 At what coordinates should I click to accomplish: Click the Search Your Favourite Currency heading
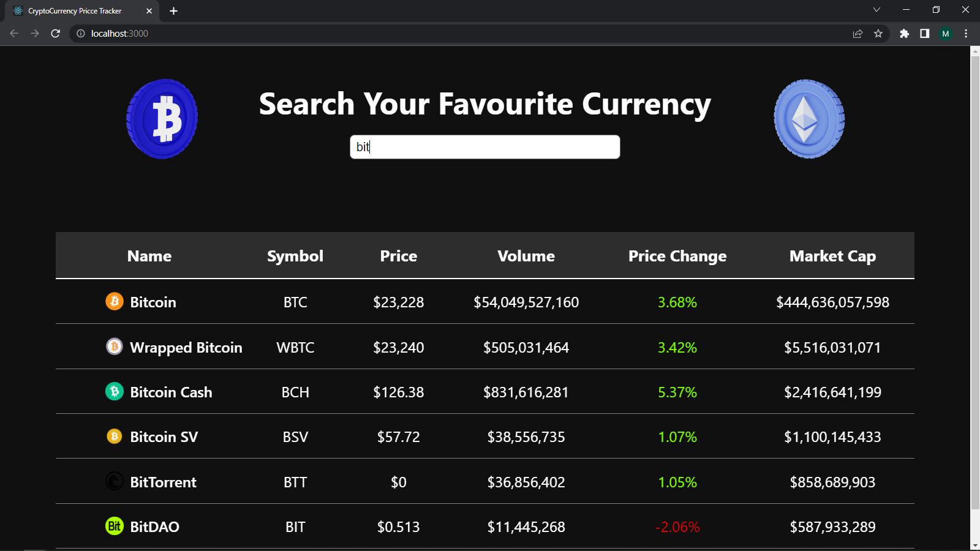pyautogui.click(x=485, y=103)
